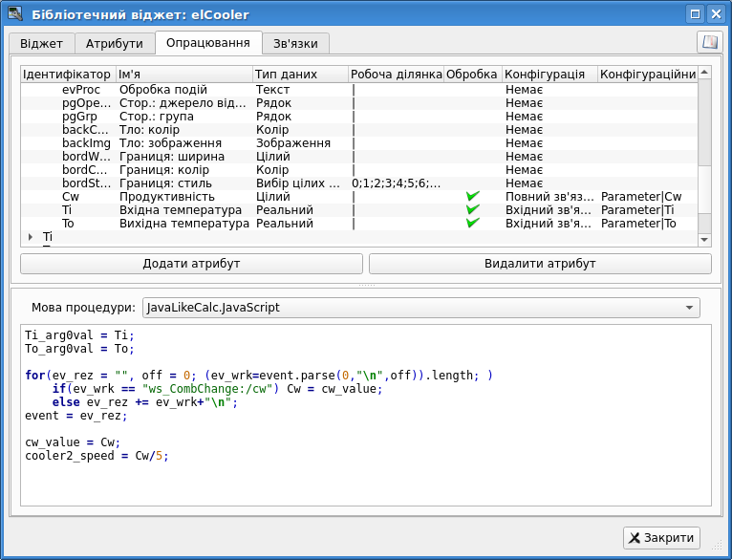Click the application icon in the title bar
The image size is (732, 560).
point(15,13)
